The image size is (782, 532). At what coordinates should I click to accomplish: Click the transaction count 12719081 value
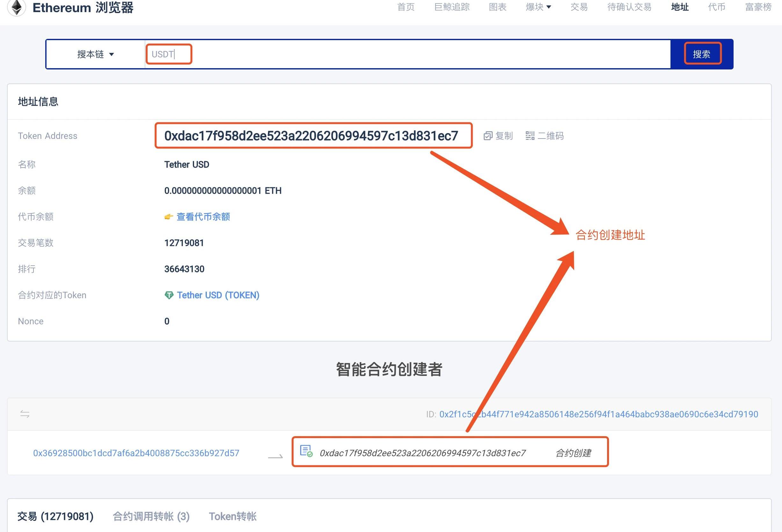click(184, 243)
